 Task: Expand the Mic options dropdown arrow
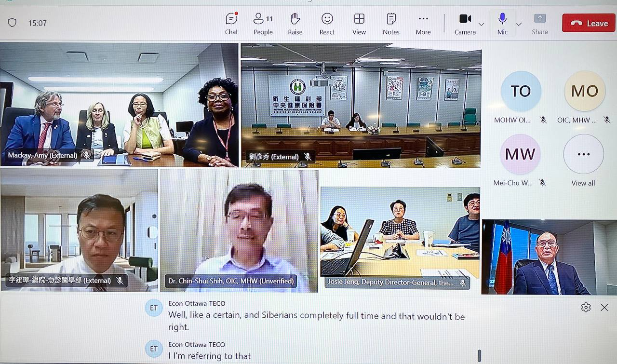(x=519, y=24)
